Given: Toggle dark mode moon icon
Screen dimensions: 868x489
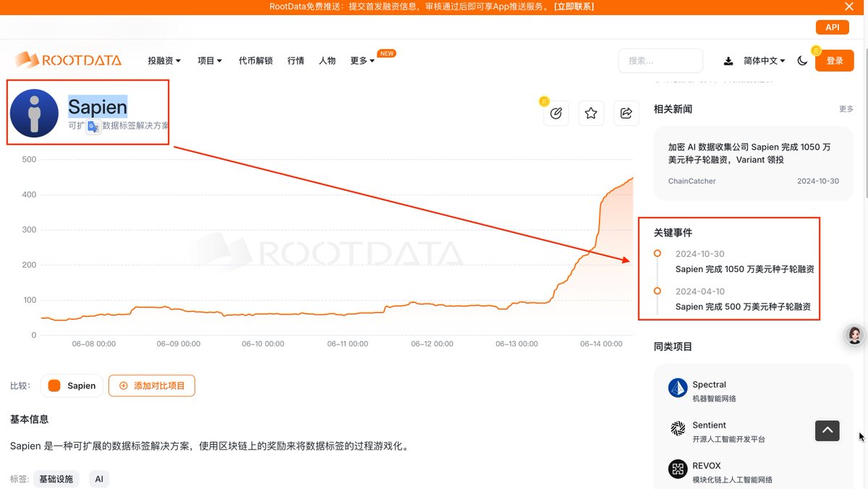Looking at the screenshot, I should 802,61.
